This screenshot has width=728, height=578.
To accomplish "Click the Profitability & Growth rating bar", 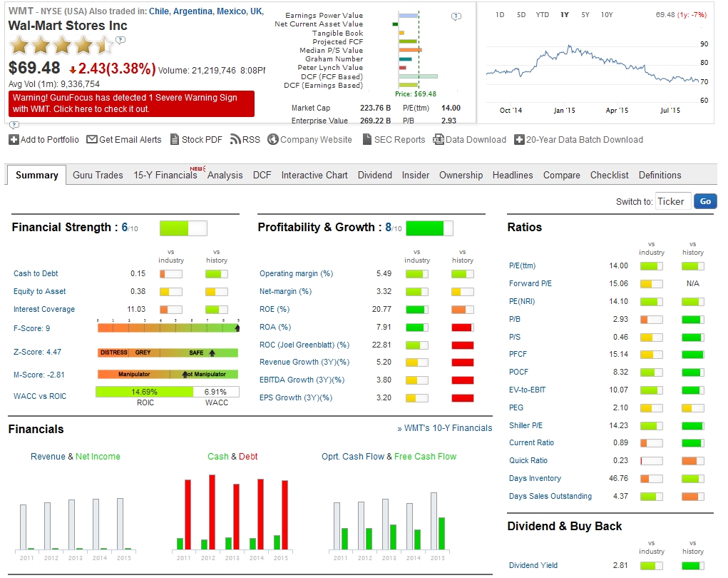I will pyautogui.click(x=429, y=228).
